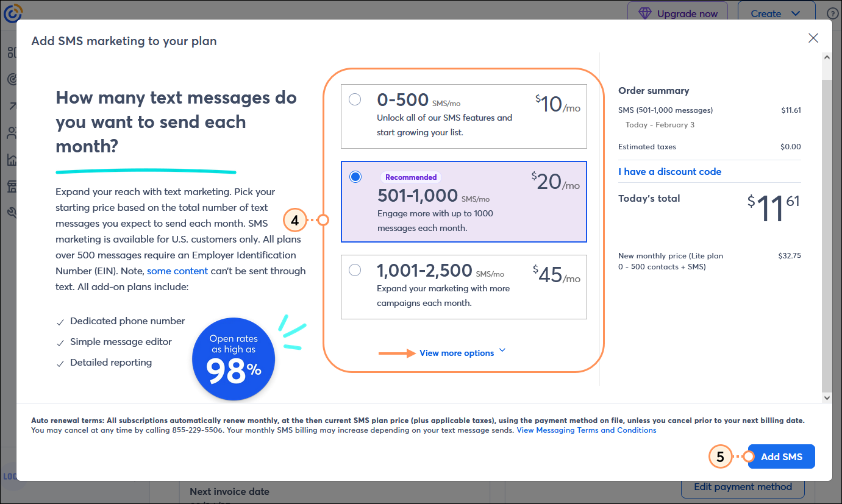Choose the 1,001-2,500 SMS/mo radio option

click(355, 270)
